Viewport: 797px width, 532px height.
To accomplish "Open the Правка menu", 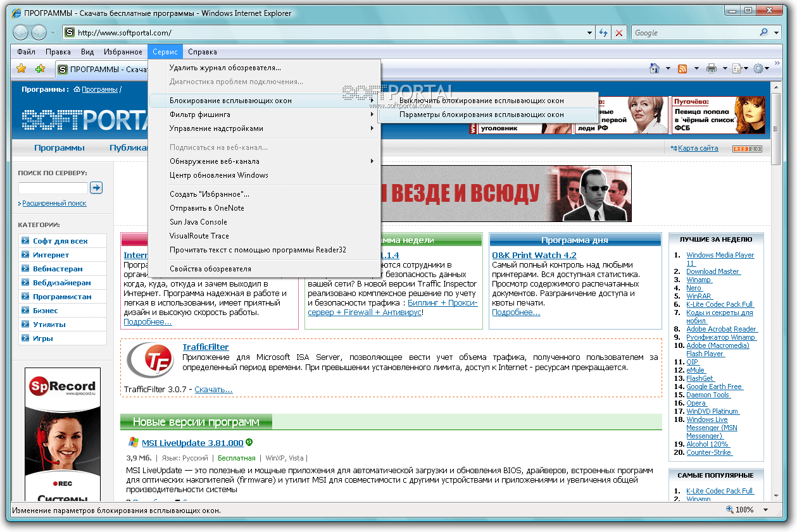I will tap(58, 52).
